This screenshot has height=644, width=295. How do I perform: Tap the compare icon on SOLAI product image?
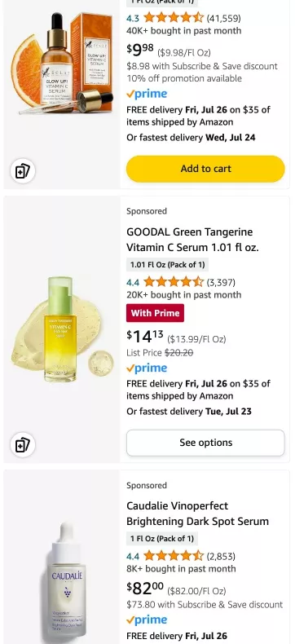pos(23,171)
